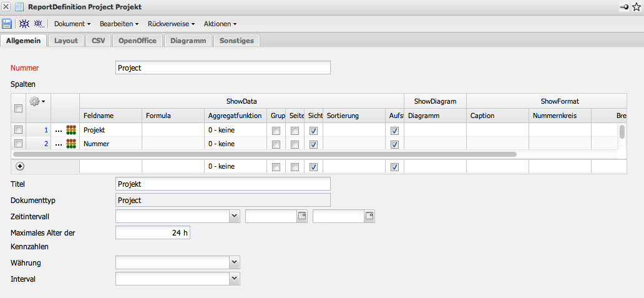Click the ellipsis button in Projekt row
Viewport: 644px width, 298px height.
[x=59, y=131]
